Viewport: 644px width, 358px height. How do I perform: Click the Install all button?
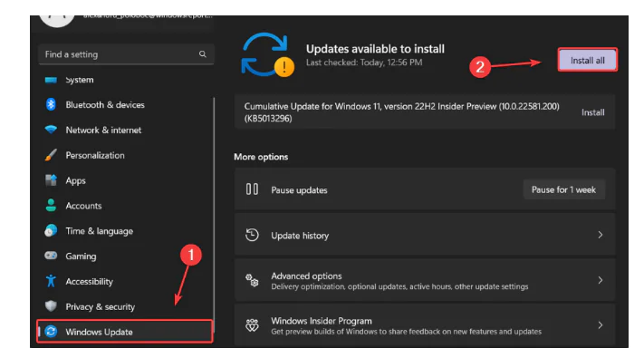pos(587,61)
